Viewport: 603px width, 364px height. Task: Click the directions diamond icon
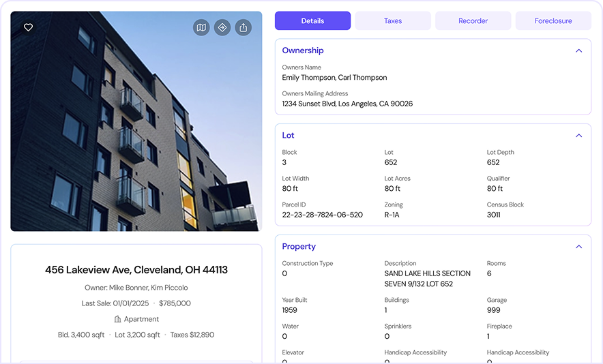click(222, 27)
